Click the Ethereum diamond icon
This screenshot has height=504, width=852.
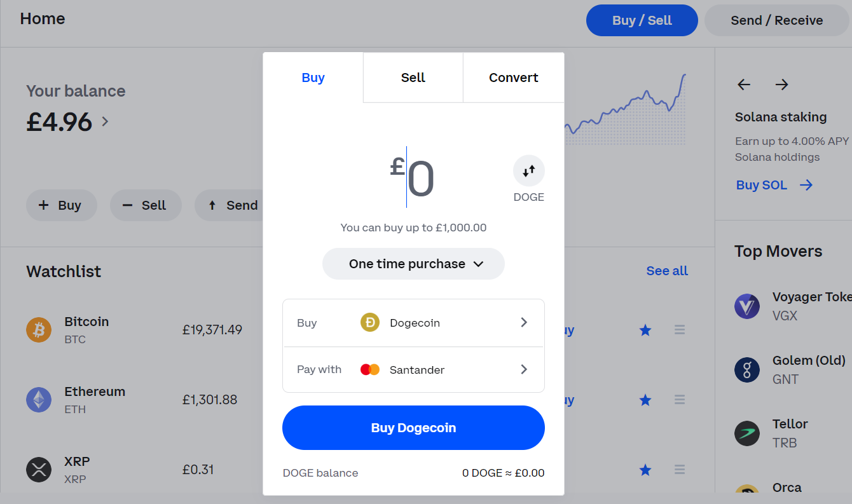click(x=39, y=399)
